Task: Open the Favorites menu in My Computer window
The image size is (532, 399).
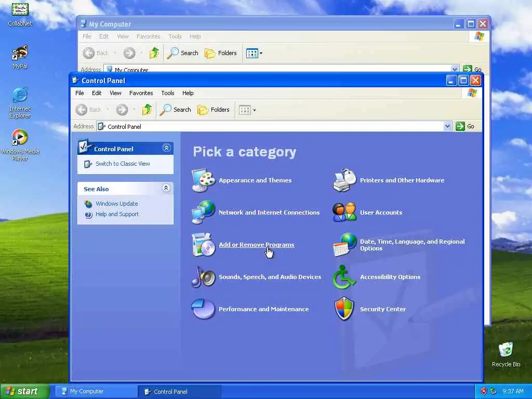Action: [148, 36]
